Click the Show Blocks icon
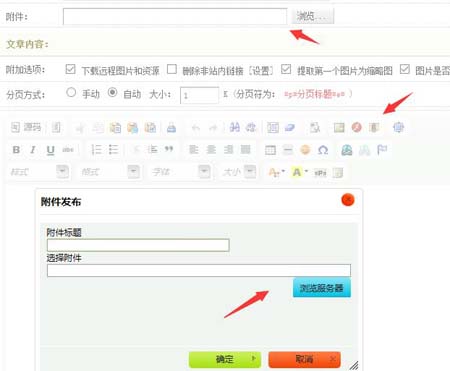The image size is (450, 371). [x=315, y=128]
